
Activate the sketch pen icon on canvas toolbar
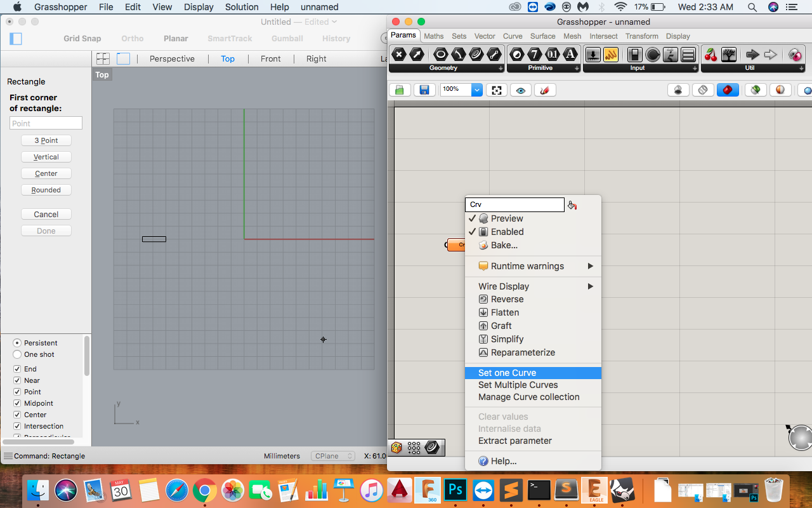545,90
